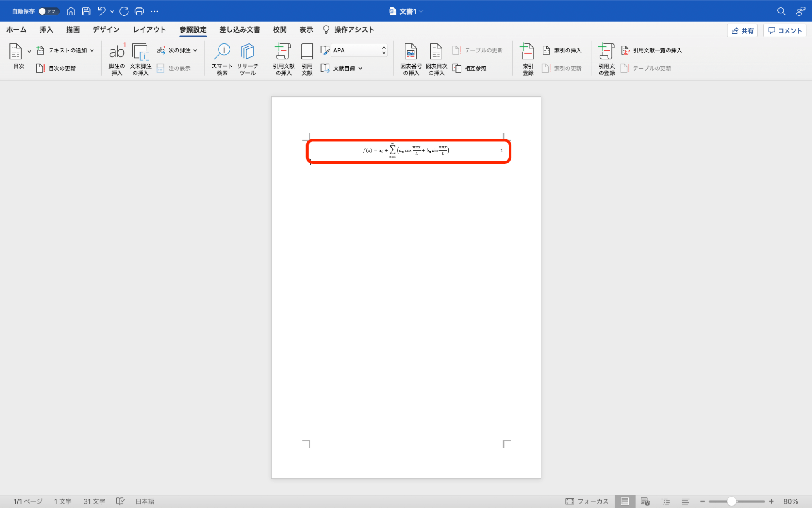Click the Save disk icon

tap(86, 11)
